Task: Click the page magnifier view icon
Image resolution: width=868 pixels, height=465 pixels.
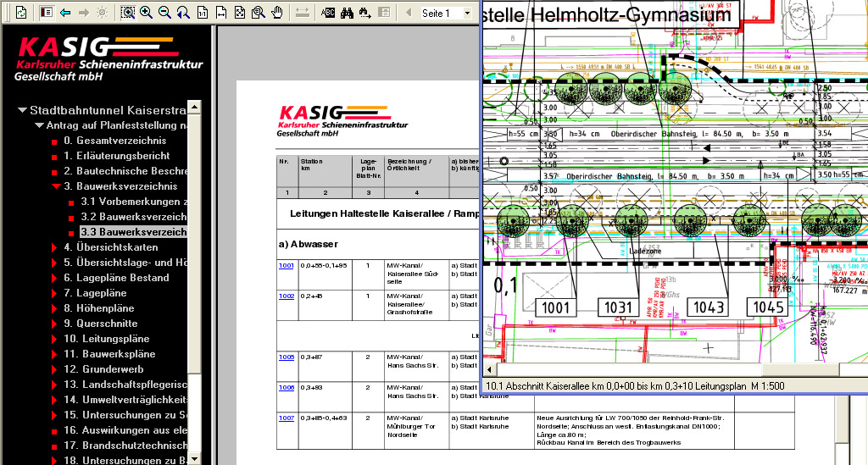Action: coord(258,12)
